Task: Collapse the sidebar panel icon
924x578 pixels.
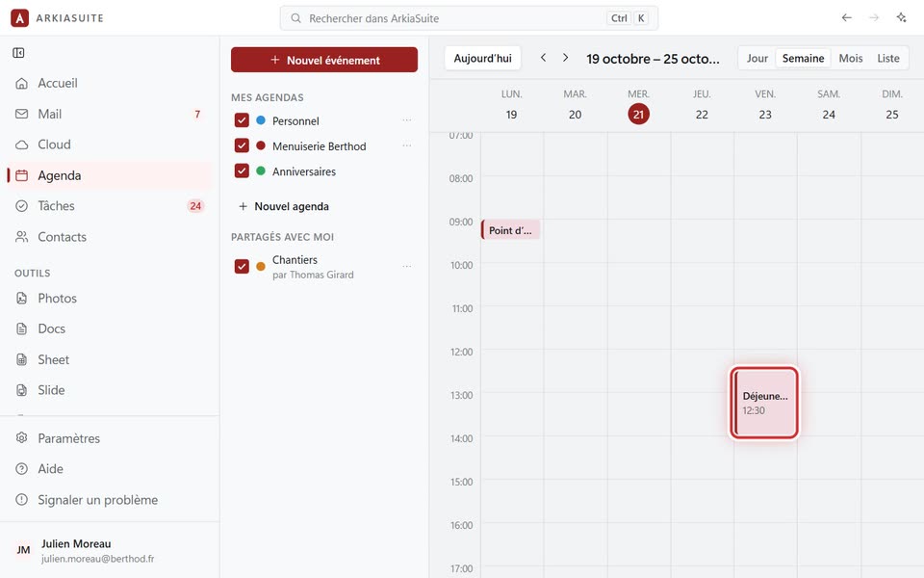Action: pos(19,53)
